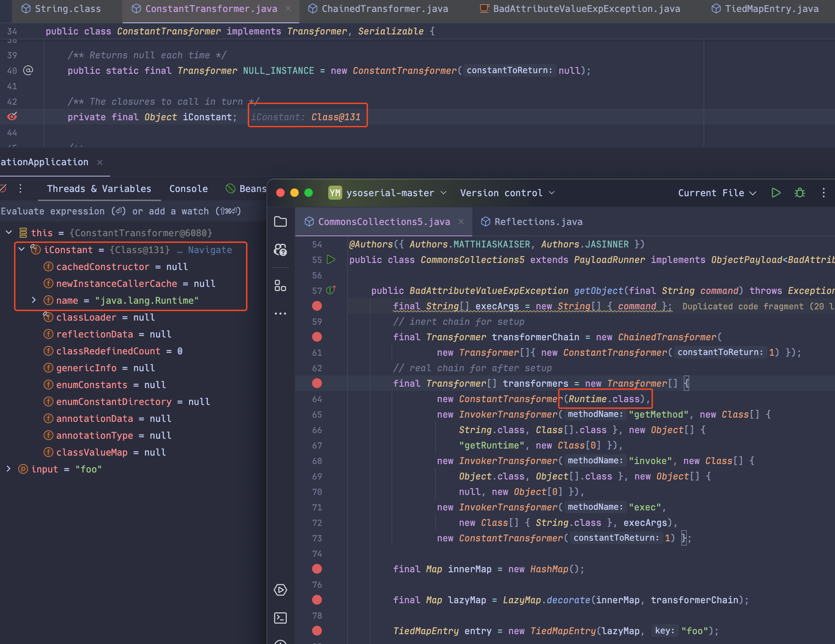Toggle the field watchpoint beside iConstant declaration
The width and height of the screenshot is (835, 644).
[12, 116]
